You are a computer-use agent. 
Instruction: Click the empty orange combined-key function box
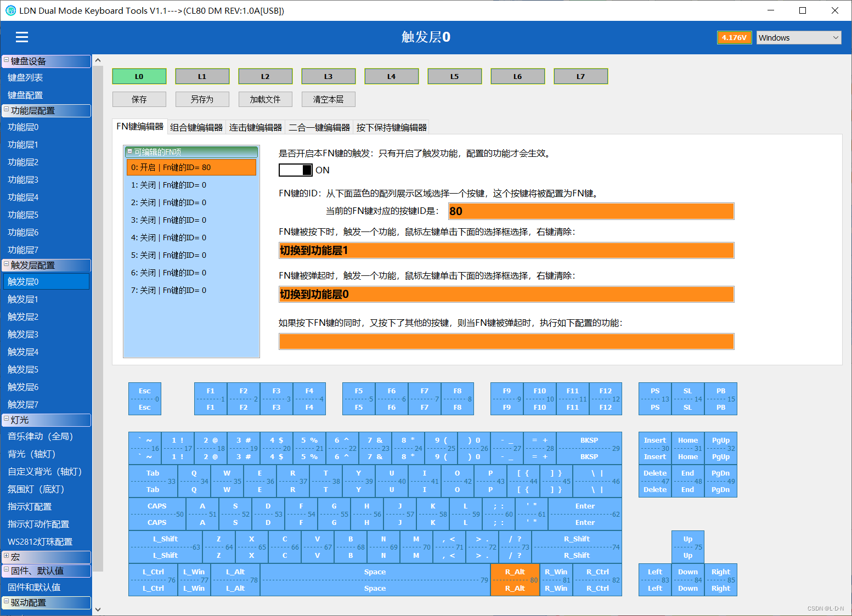pos(506,341)
